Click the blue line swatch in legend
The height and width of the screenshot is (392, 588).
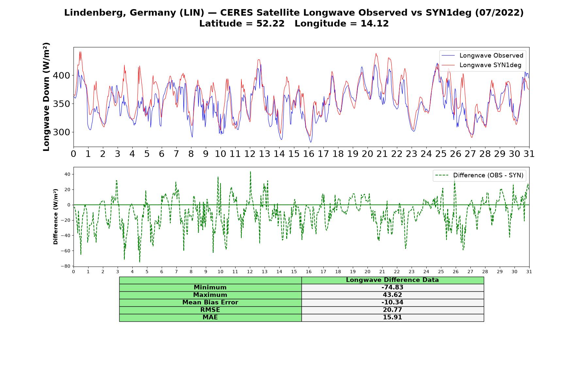[x=448, y=56]
